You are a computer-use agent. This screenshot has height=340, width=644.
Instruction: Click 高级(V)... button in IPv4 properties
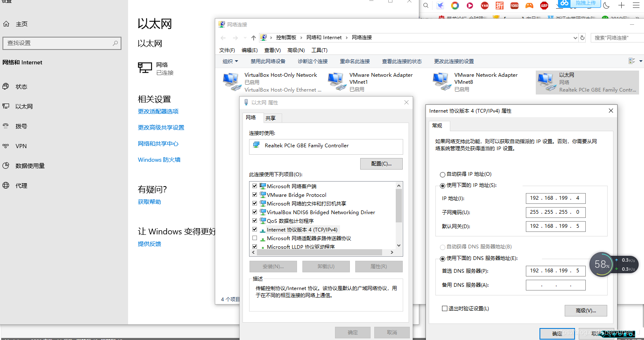(586, 311)
